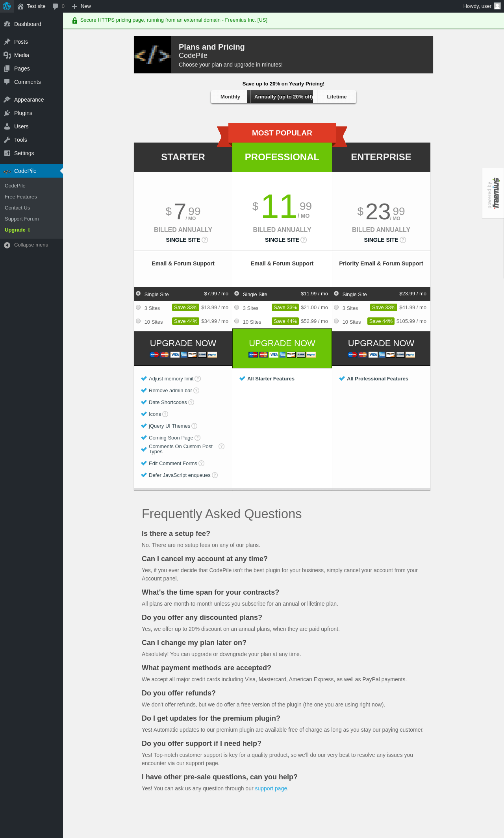Open the user avatar in admin bar

(497, 6)
